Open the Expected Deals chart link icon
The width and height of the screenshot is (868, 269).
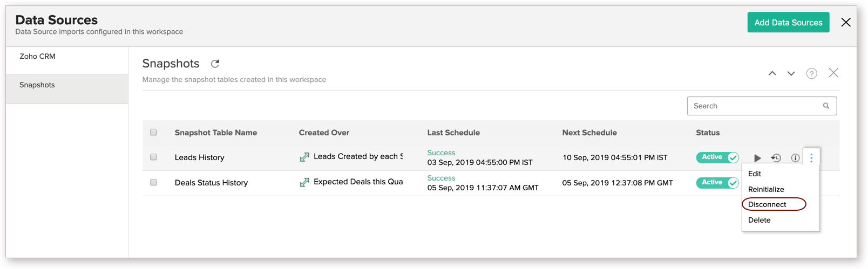pos(304,182)
